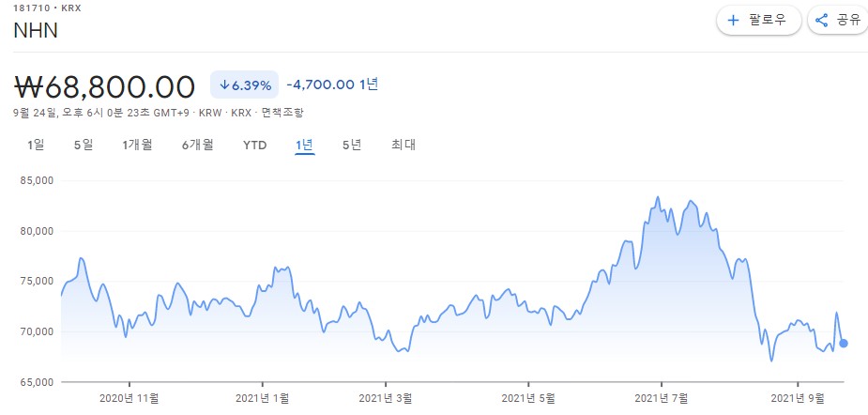Click the plus icon in the 팔로우 button
The height and width of the screenshot is (415, 868).
point(733,21)
